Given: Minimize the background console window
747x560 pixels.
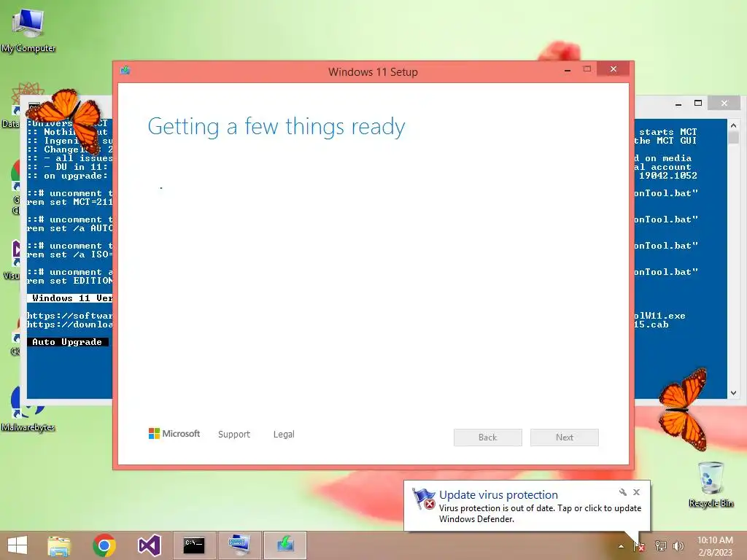Looking at the screenshot, I should pyautogui.click(x=678, y=104).
